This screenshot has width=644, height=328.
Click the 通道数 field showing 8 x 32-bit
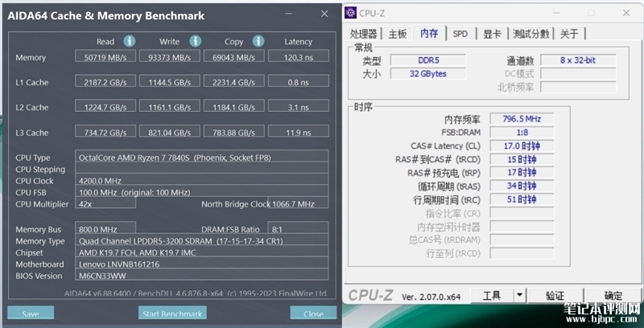(578, 60)
